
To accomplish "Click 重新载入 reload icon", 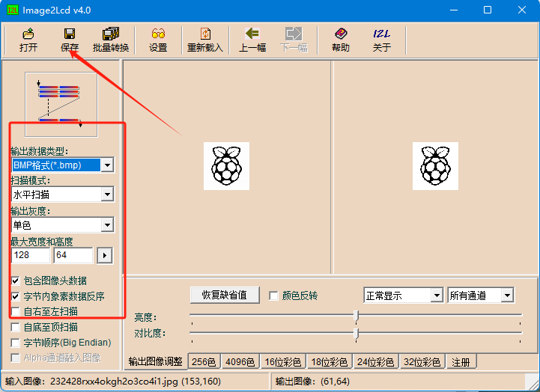I will 205,40.
